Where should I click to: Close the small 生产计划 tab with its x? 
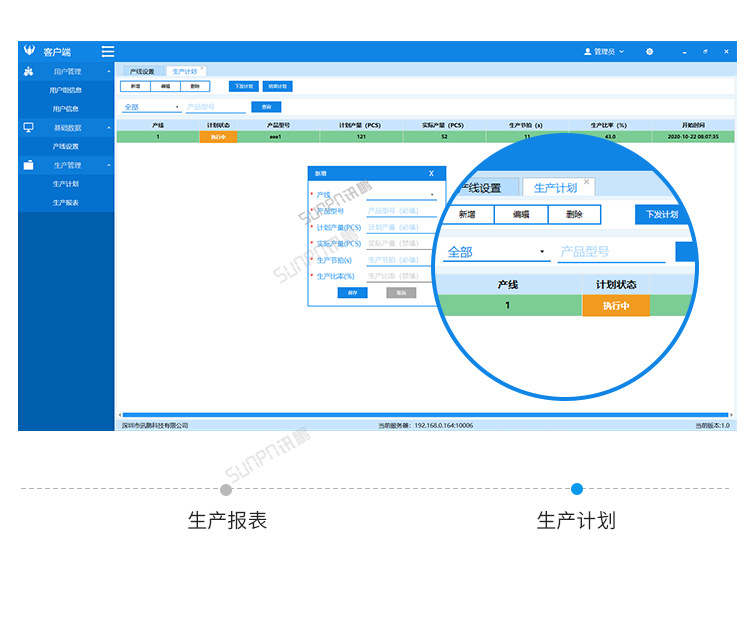[202, 68]
